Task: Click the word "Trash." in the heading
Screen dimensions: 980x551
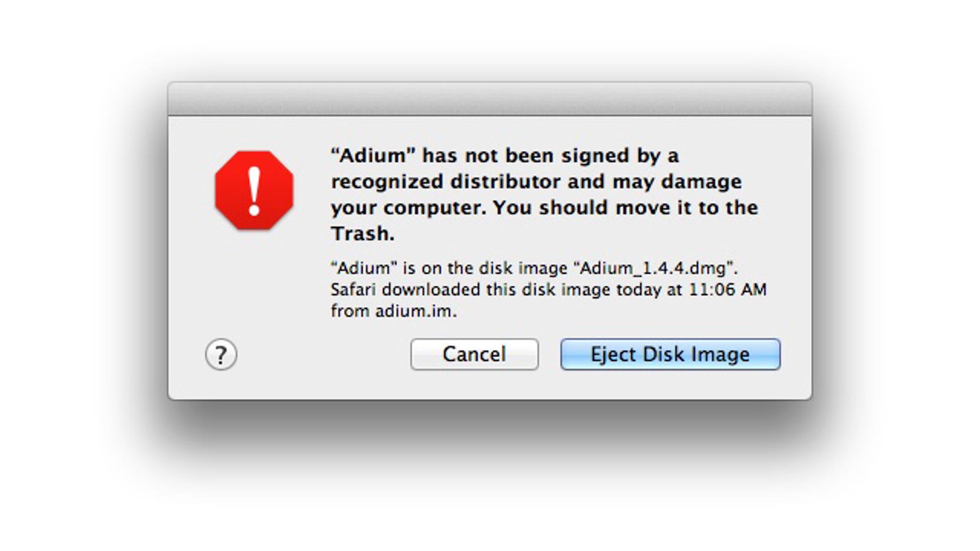Action: tap(363, 233)
